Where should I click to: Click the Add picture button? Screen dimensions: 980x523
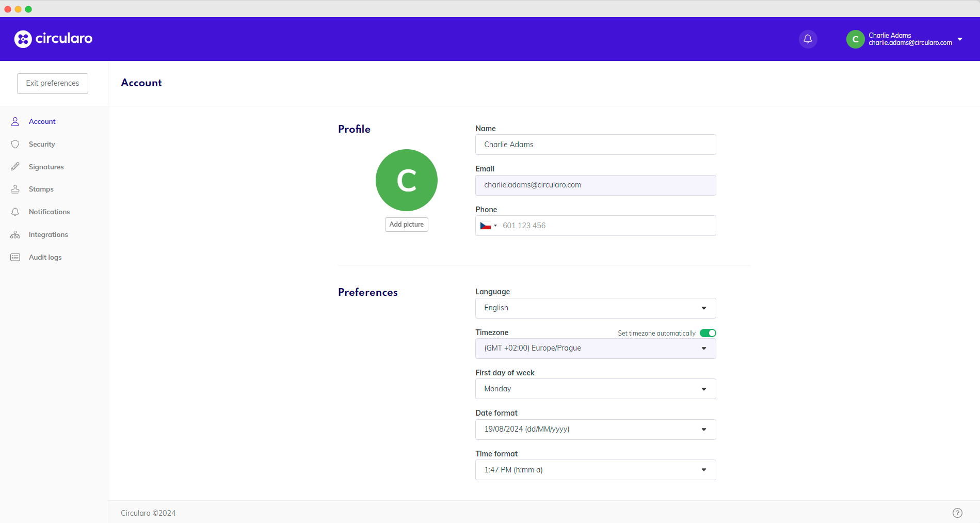pos(406,225)
